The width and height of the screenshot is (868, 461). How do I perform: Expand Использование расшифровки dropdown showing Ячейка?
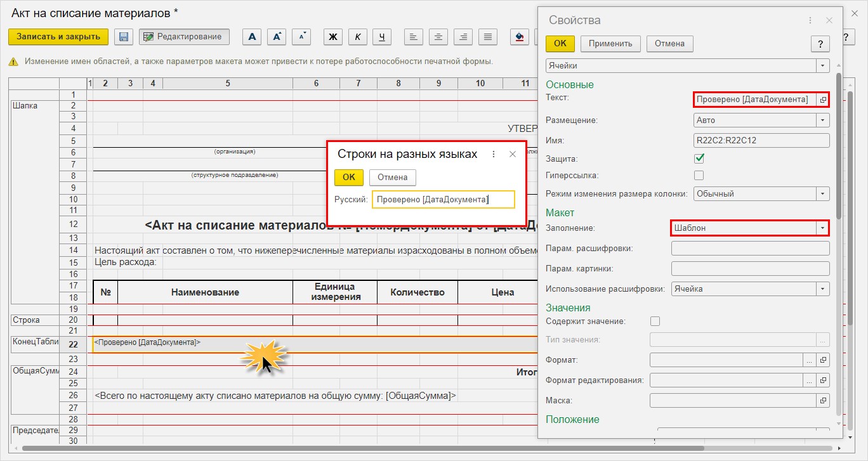pyautogui.click(x=823, y=289)
